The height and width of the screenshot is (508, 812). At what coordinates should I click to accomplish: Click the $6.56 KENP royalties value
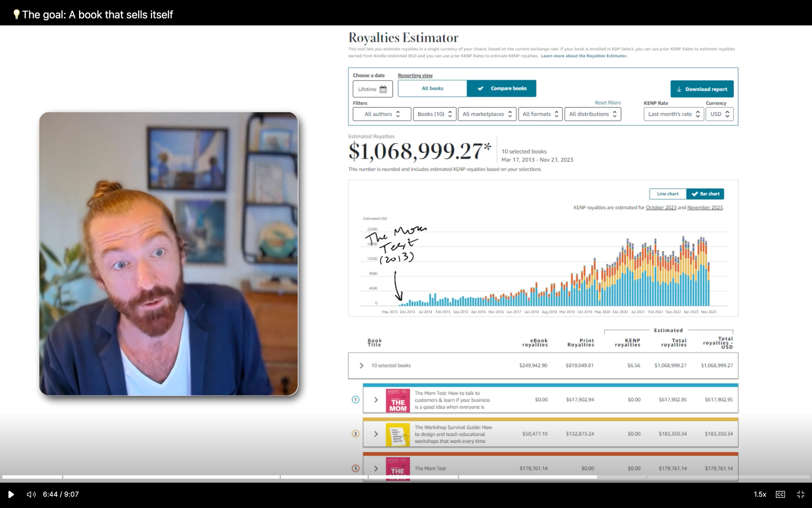(x=633, y=365)
